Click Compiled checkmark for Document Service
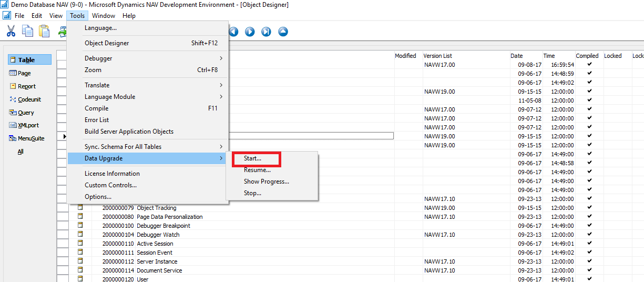Viewport: 644px width, 282px height. pyautogui.click(x=589, y=270)
